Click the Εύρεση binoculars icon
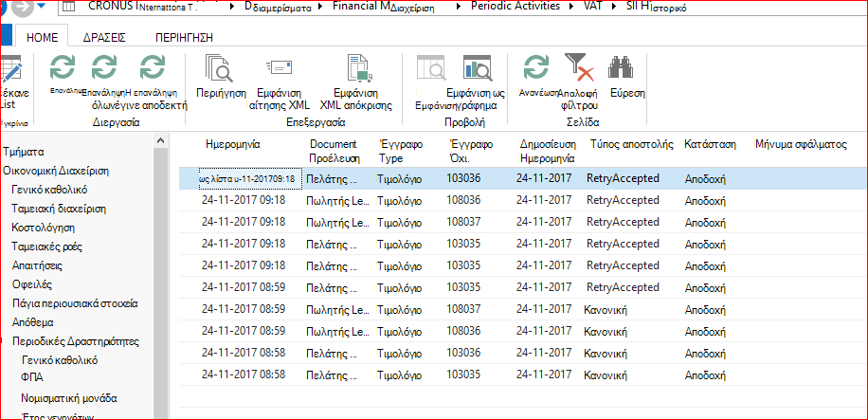 tap(621, 67)
